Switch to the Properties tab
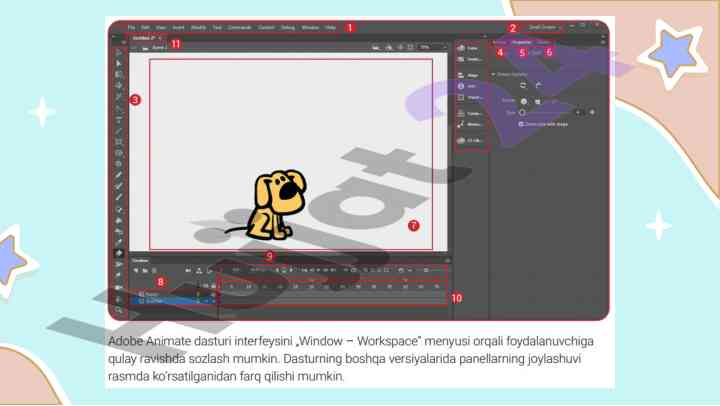The height and width of the screenshot is (406, 720). (x=521, y=42)
